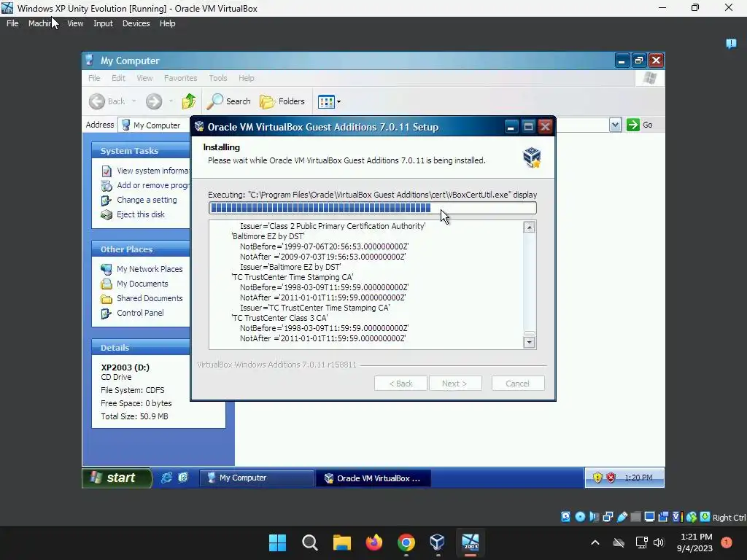The width and height of the screenshot is (747, 560).
Task: Click View system information link
Action: click(145, 171)
